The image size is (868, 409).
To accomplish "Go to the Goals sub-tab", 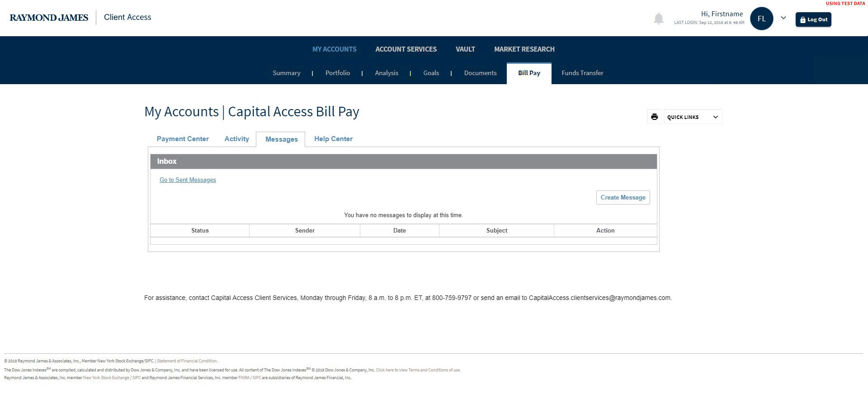I will [431, 73].
